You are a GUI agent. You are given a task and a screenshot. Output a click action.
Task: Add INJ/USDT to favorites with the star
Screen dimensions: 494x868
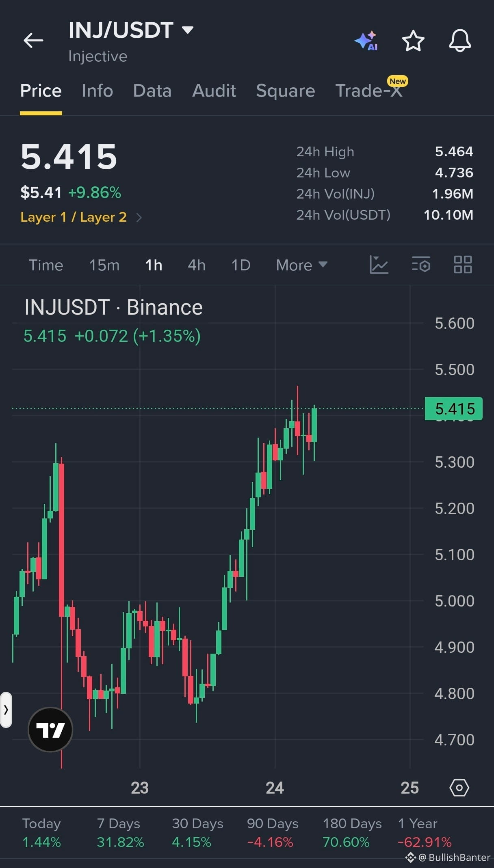(413, 41)
